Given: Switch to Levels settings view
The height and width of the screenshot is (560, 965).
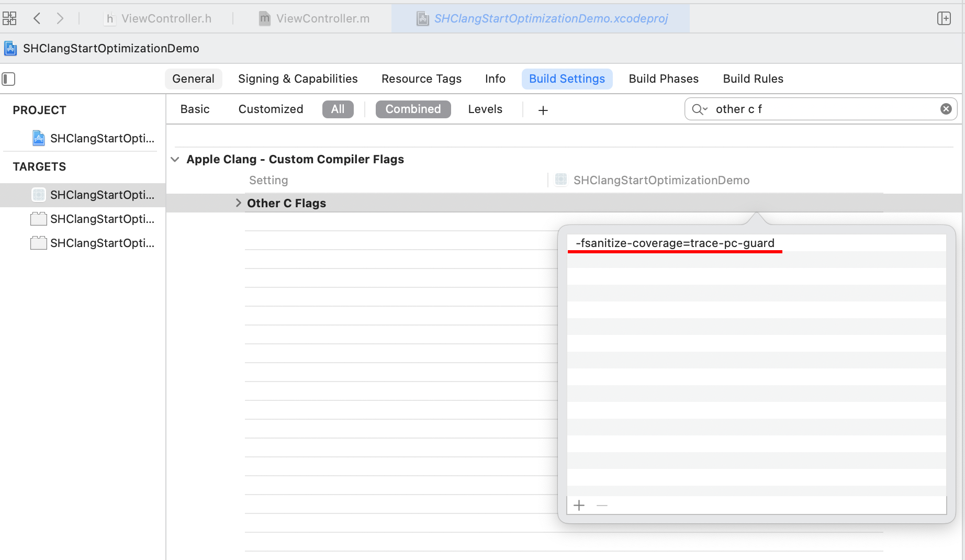Looking at the screenshot, I should pyautogui.click(x=485, y=109).
